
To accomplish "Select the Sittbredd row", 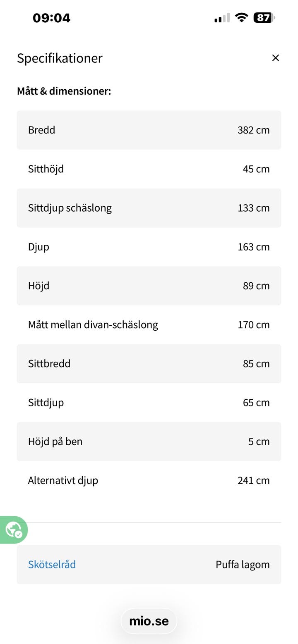I will point(149,363).
